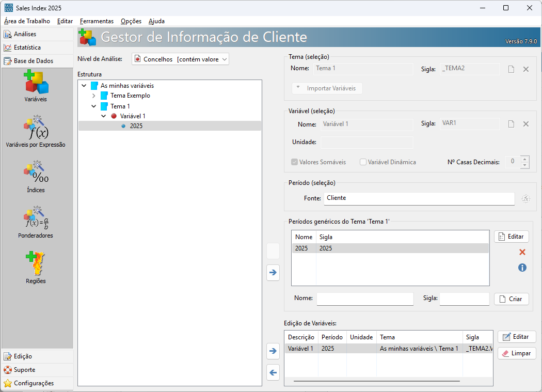The width and height of the screenshot is (542, 392).
Task: Click the horizontal scrollbar in variables table
Action: [376, 382]
